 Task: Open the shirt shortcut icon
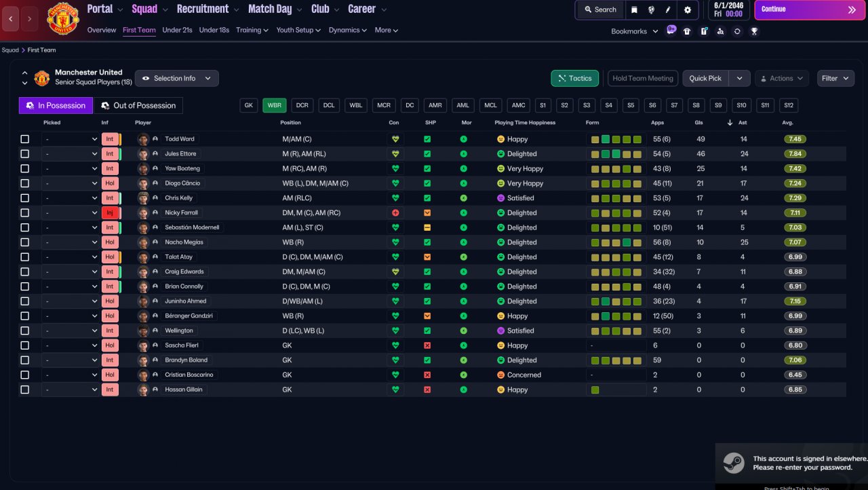tap(687, 31)
